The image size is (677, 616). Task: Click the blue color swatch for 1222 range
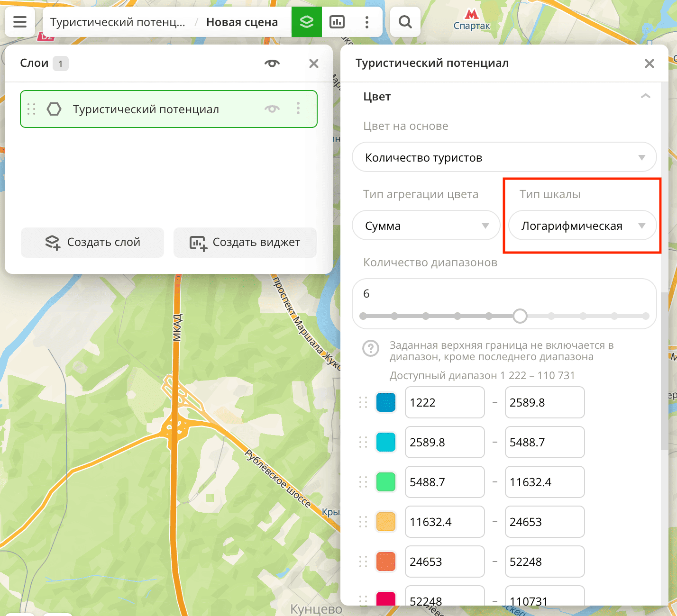tap(386, 402)
